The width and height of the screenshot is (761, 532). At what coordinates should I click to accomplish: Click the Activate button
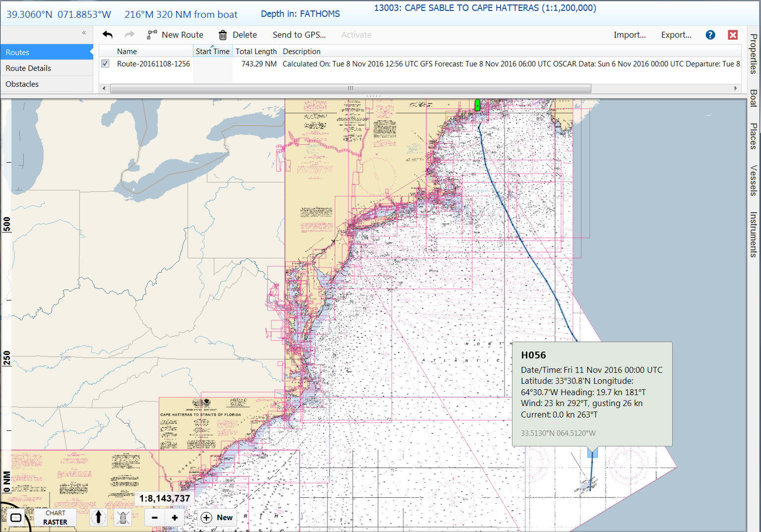(356, 35)
